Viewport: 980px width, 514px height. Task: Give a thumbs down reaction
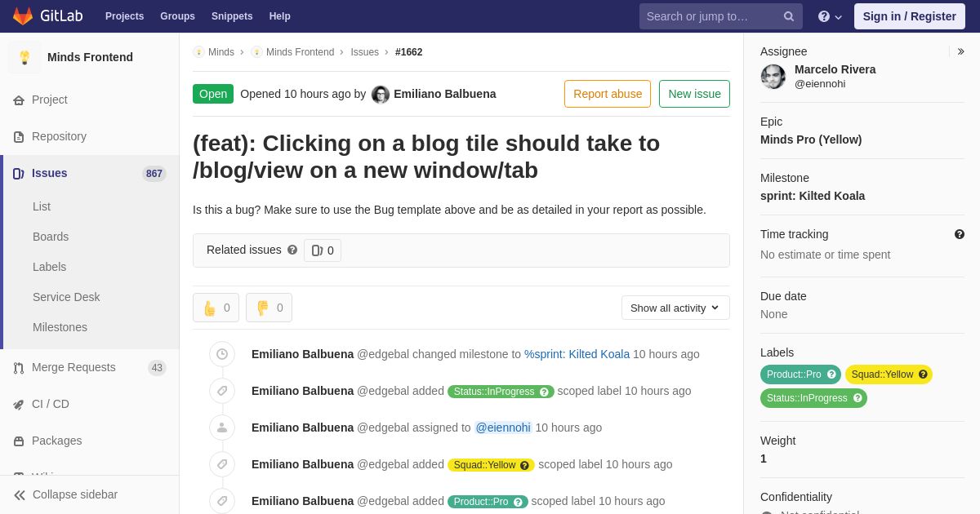(269, 308)
